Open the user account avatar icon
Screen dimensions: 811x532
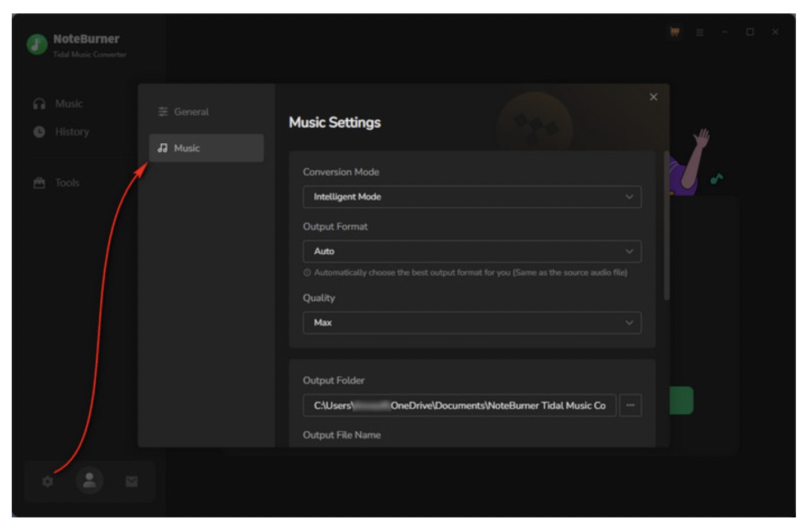(90, 480)
